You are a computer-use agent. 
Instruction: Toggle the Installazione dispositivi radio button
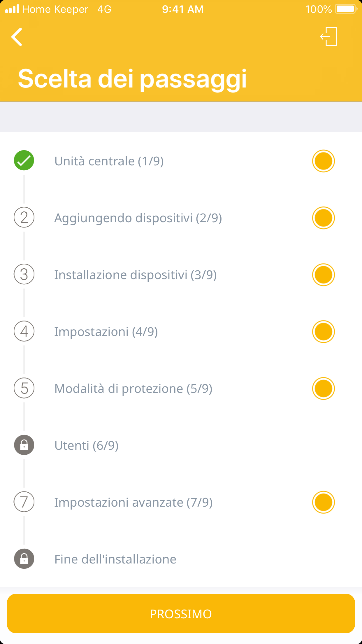tap(323, 275)
